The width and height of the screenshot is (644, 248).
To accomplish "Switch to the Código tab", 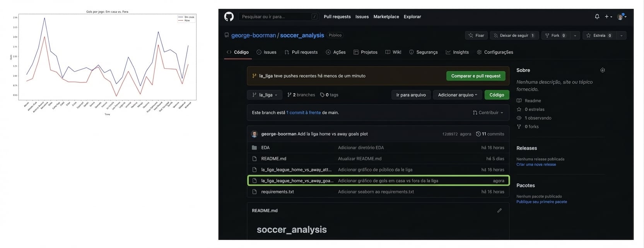I will click(238, 52).
